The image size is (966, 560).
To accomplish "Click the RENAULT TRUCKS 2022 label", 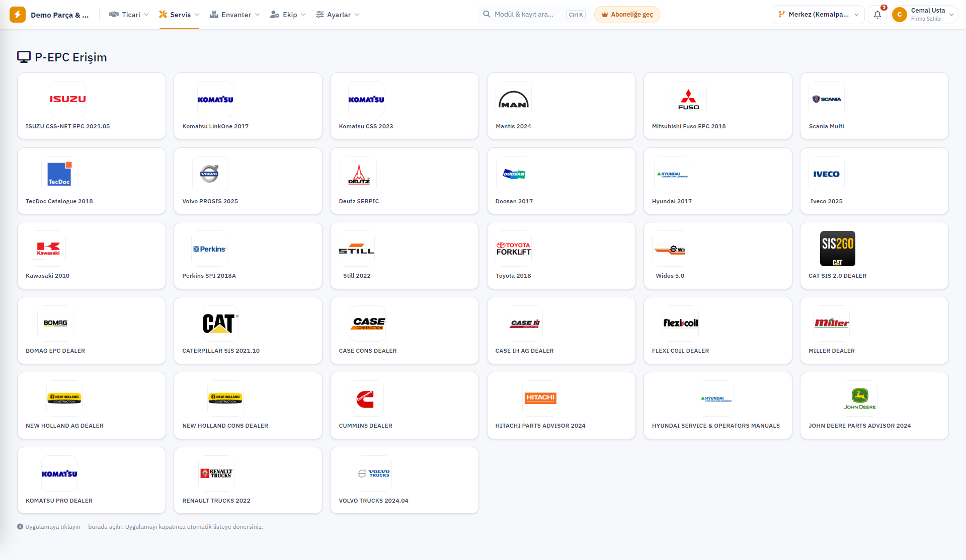I will click(x=216, y=501).
